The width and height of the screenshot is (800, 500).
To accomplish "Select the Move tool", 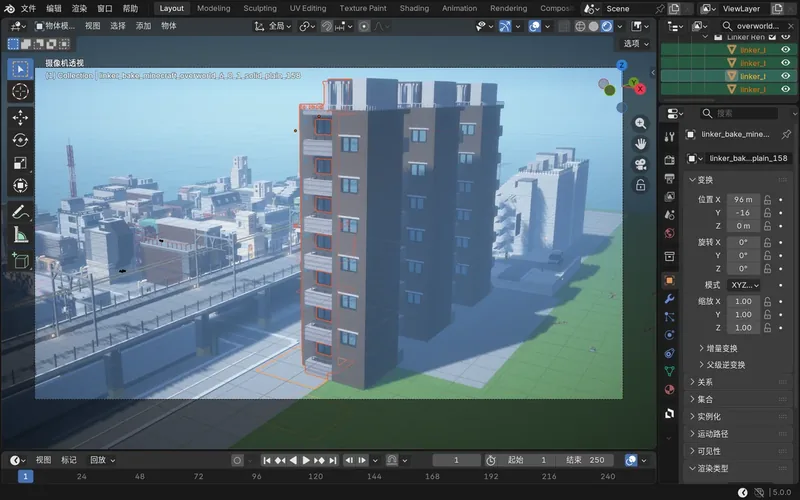I will coord(20,118).
